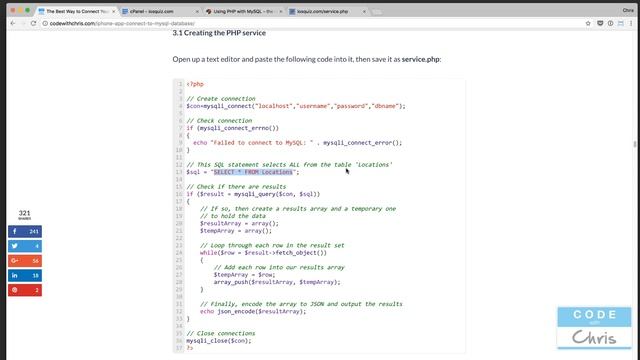
Task: Close the cPanel - iosquiz.com tab
Action: click(198, 11)
